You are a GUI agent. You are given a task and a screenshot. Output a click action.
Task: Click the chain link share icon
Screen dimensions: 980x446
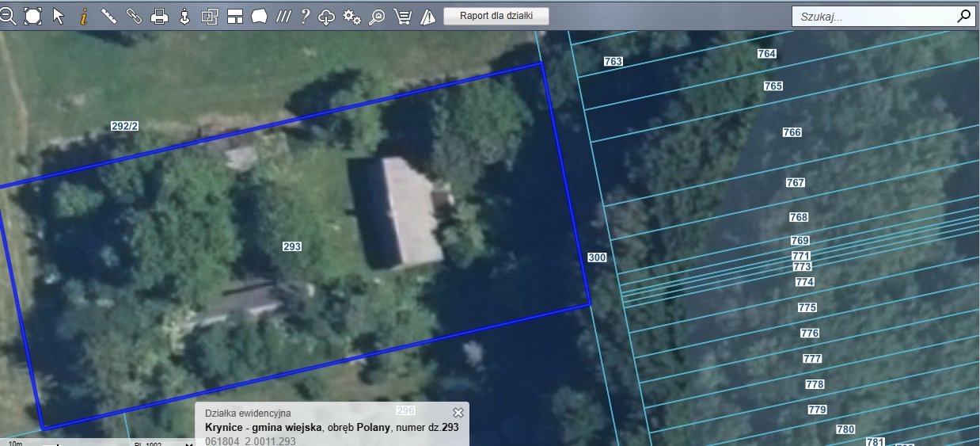(134, 16)
